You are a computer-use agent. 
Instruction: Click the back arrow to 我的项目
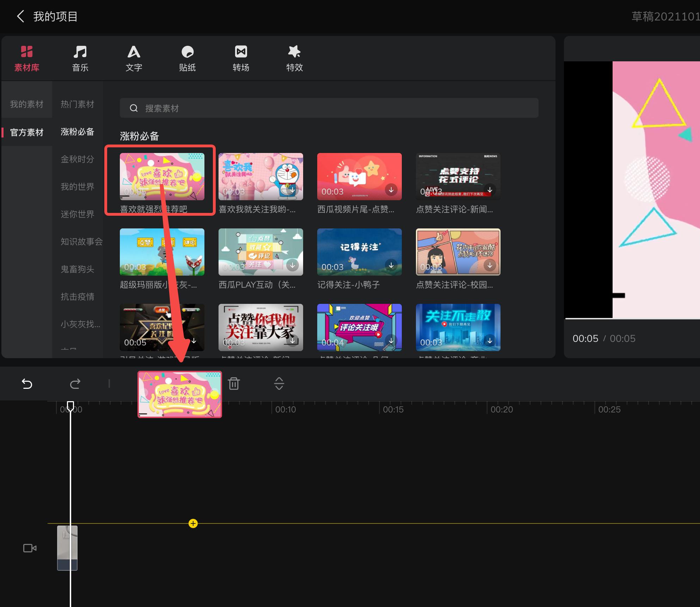coord(21,16)
